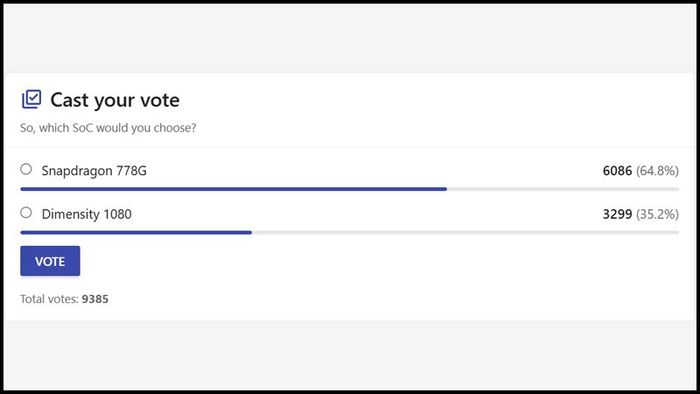
Task: Click the Dimensity 1080 option label
Action: pos(87,214)
